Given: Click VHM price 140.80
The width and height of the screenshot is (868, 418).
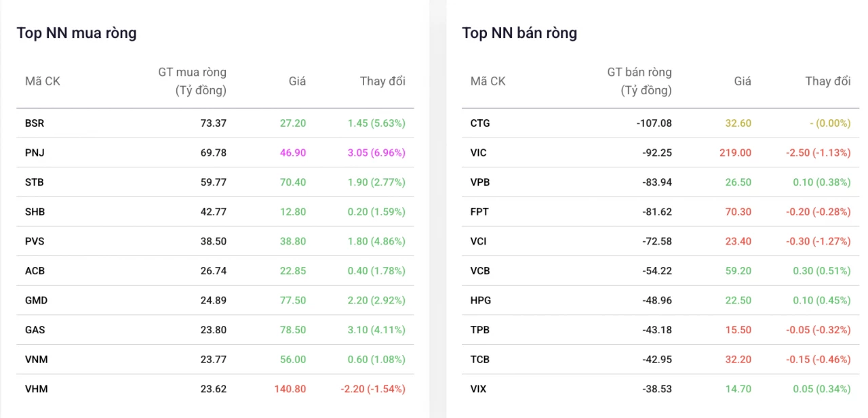Looking at the screenshot, I should pyautogui.click(x=290, y=389).
